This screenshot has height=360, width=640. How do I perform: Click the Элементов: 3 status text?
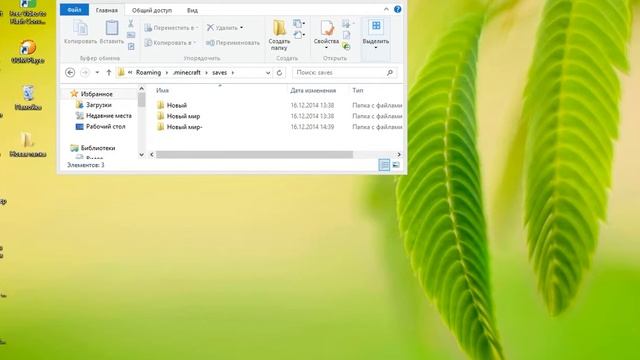click(86, 165)
